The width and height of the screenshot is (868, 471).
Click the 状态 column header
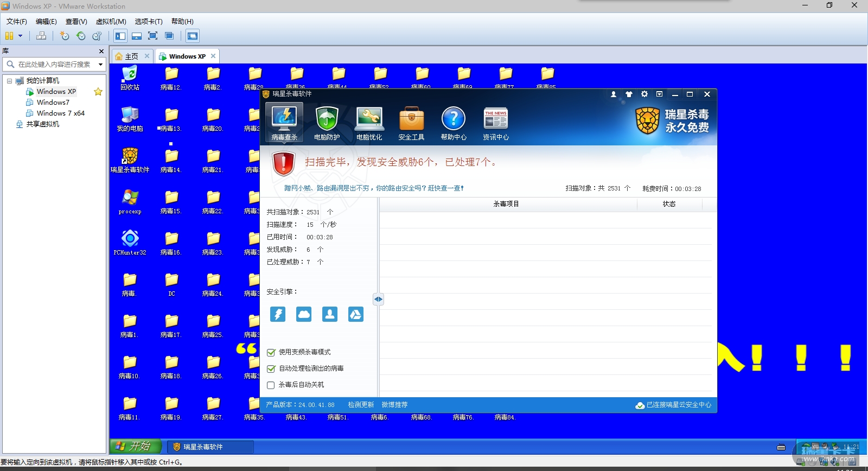point(669,204)
